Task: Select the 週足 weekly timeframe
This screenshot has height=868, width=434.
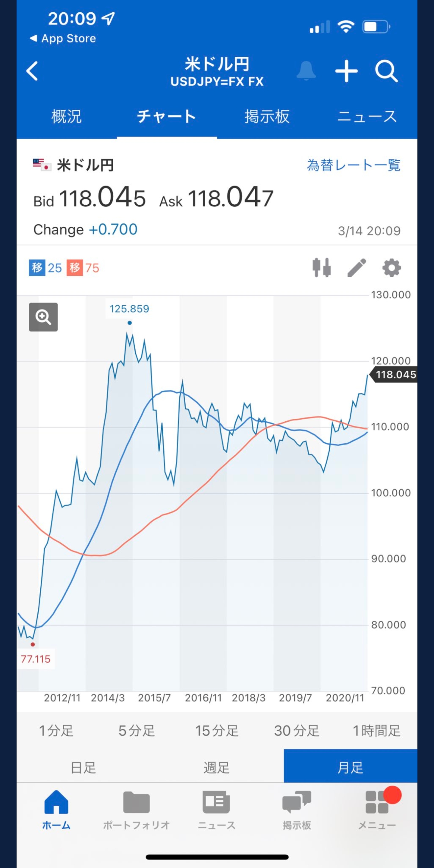Action: click(x=217, y=768)
